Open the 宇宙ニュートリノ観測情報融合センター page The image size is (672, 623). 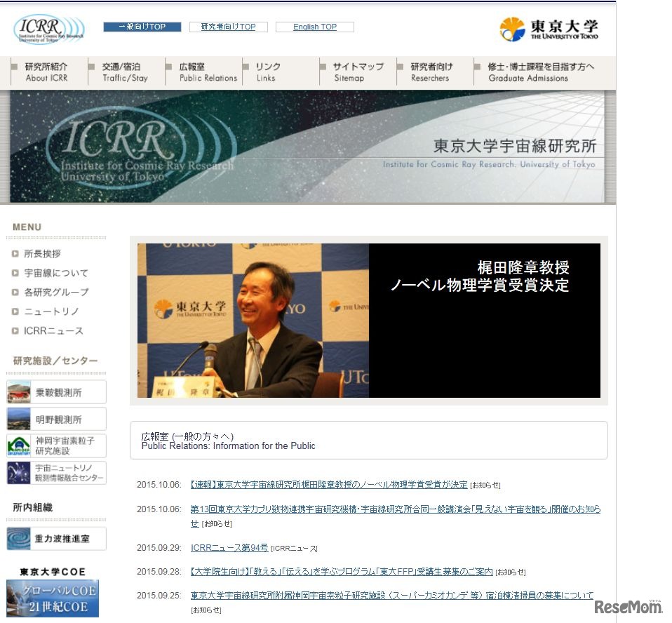coord(56,473)
